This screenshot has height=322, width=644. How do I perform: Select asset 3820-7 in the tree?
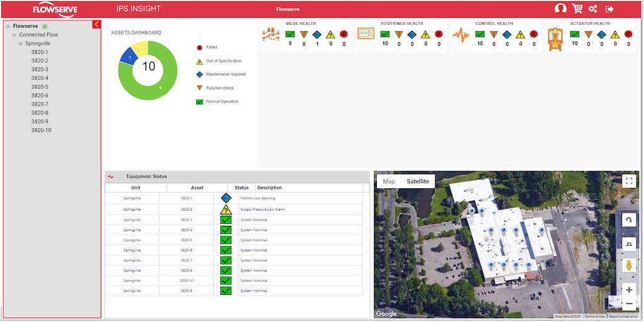point(40,104)
